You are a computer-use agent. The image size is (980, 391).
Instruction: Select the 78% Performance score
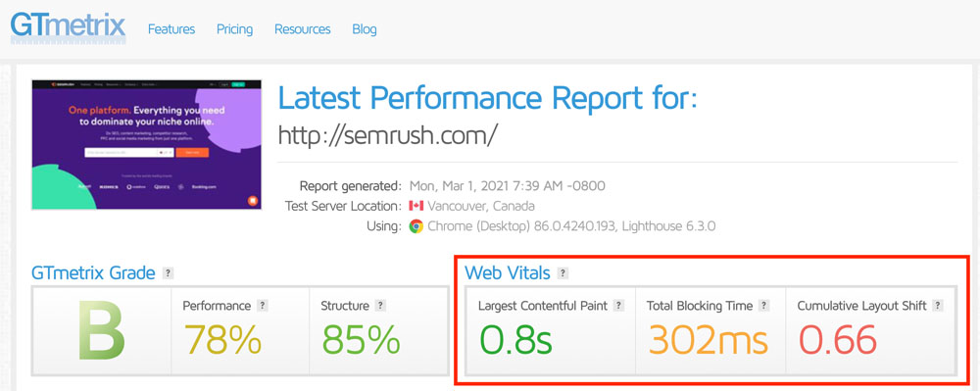222,340
